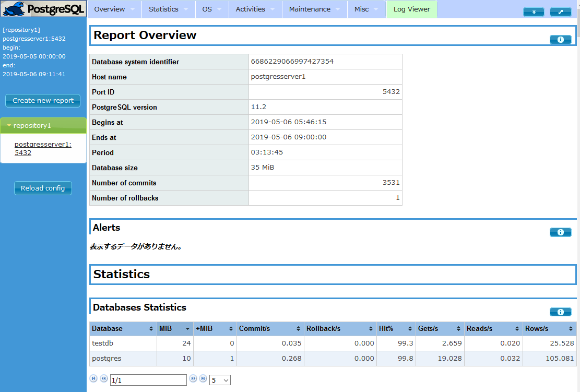Screen dimensions: 580x392
Task: Jump to last page using pagination icon
Action: (x=203, y=378)
